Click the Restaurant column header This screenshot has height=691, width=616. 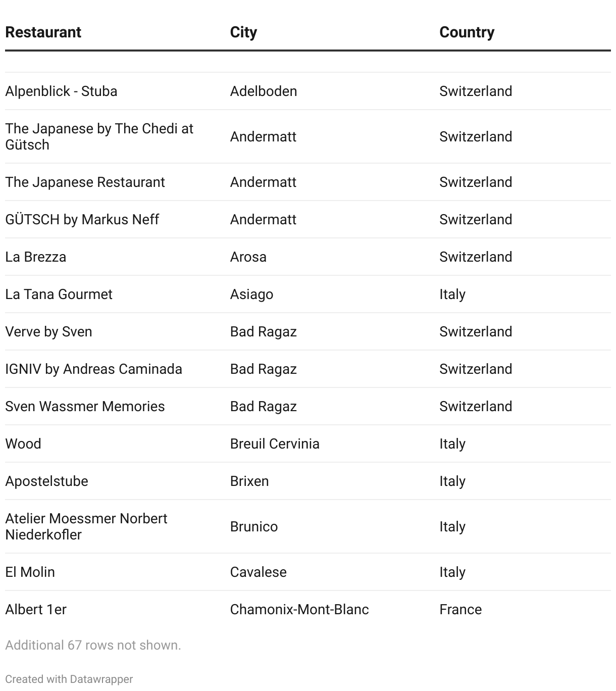pyautogui.click(x=43, y=32)
